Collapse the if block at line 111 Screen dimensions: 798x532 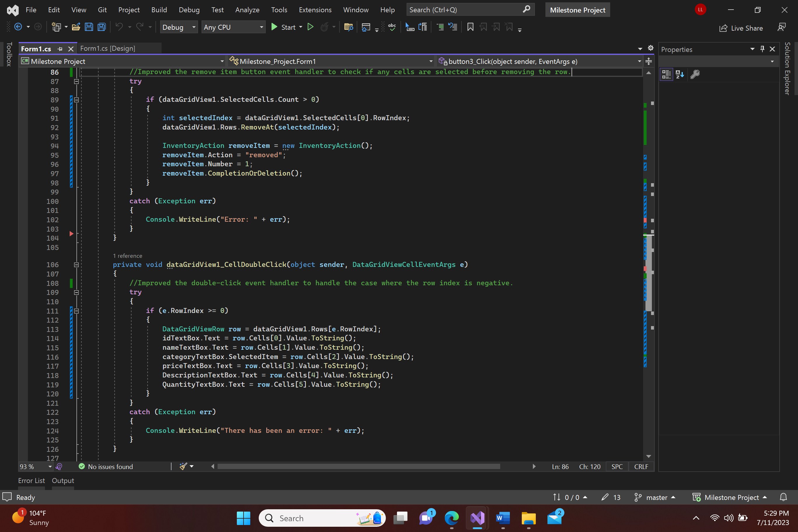(x=76, y=311)
